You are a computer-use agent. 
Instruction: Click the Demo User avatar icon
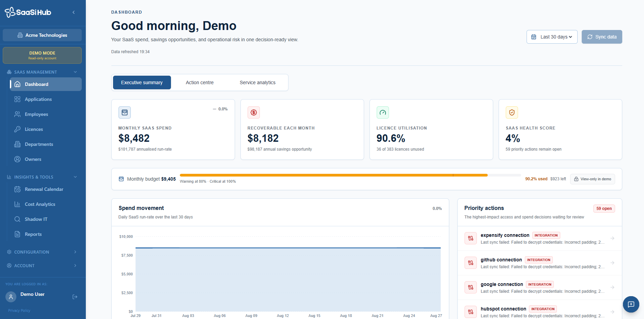(x=11, y=297)
